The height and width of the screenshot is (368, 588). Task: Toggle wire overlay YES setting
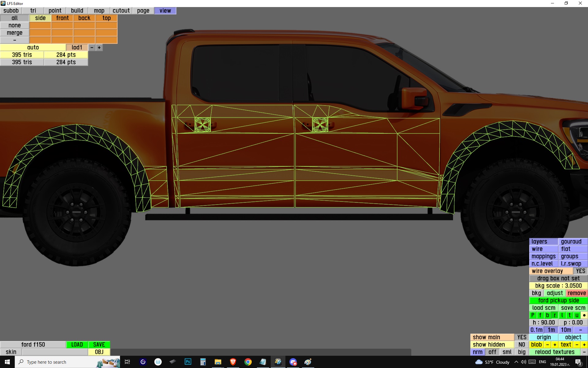point(580,271)
